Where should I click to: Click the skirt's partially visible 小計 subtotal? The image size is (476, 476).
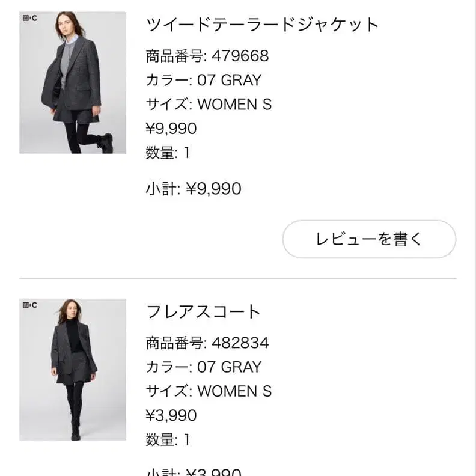(x=193, y=472)
